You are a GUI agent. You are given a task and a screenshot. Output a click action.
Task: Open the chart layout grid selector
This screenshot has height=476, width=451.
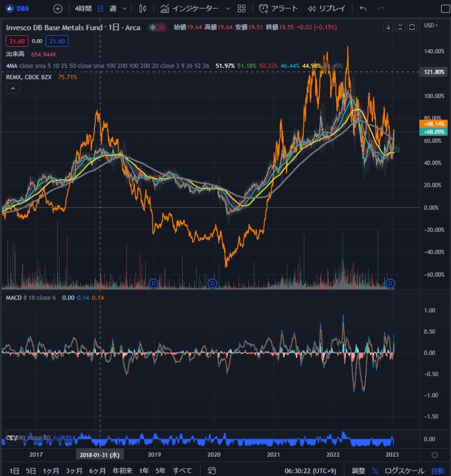[242, 8]
